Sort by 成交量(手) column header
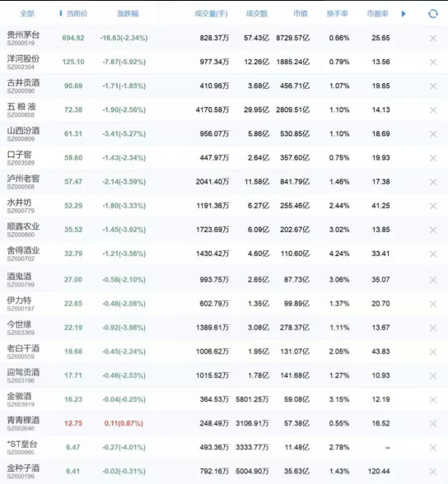 [211, 13]
